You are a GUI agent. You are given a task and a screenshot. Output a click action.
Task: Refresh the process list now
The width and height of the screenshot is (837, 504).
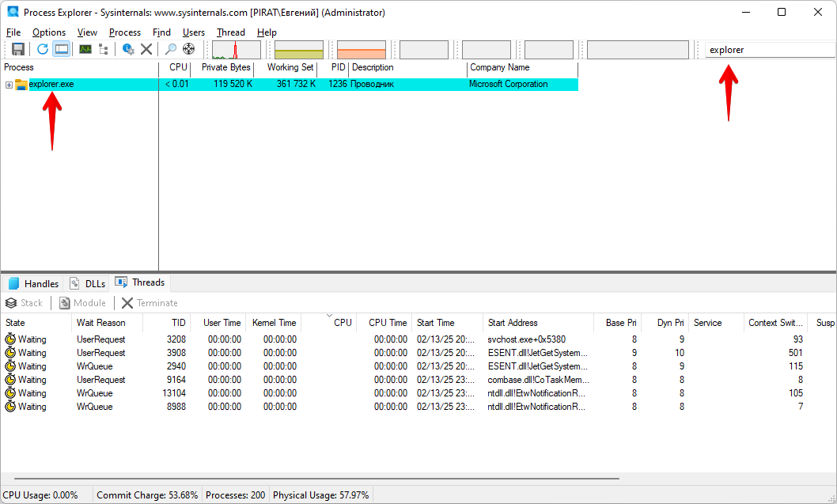tap(43, 49)
